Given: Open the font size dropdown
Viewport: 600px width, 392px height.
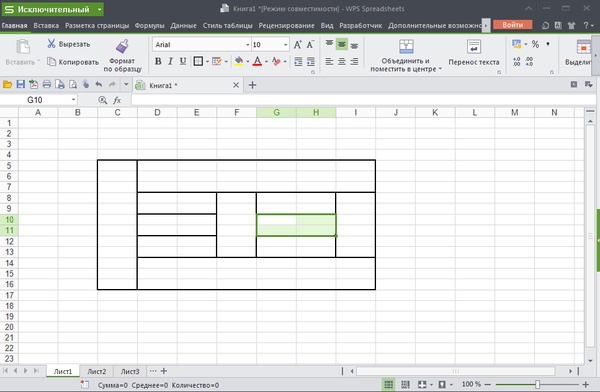Looking at the screenshot, I should point(285,45).
